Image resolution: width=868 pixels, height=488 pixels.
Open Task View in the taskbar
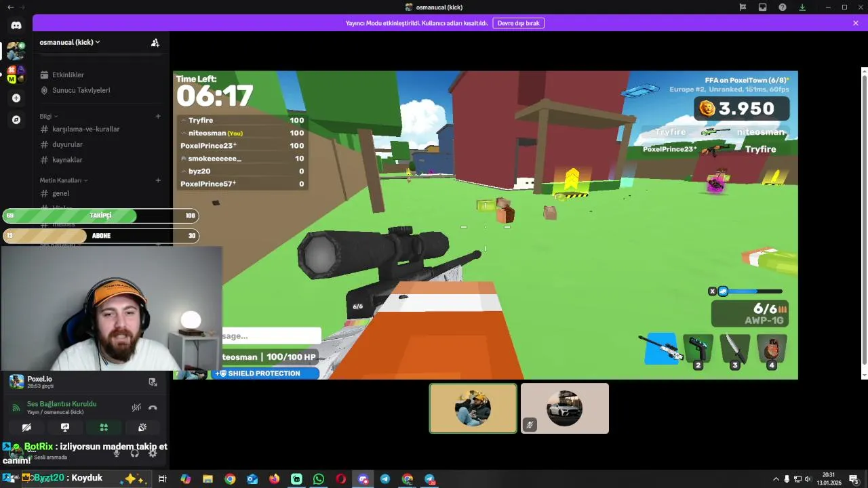click(163, 479)
